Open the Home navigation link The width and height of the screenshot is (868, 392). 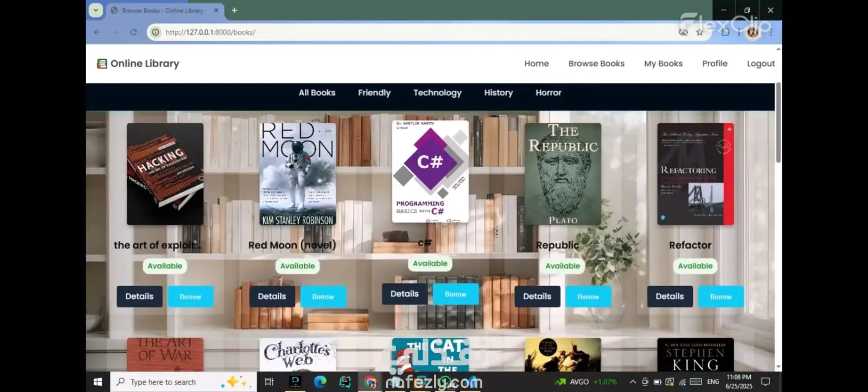(x=537, y=64)
